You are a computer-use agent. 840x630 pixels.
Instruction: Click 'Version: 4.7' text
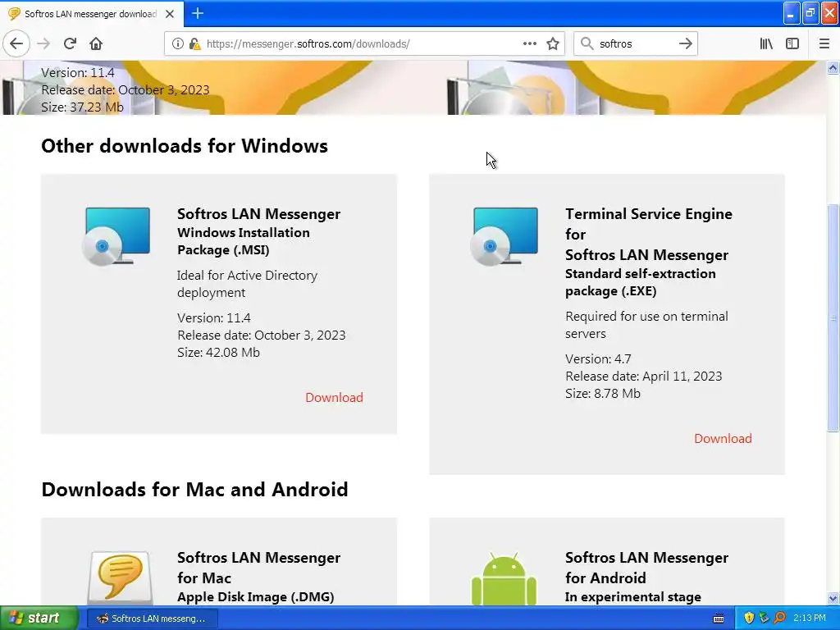[x=598, y=359]
